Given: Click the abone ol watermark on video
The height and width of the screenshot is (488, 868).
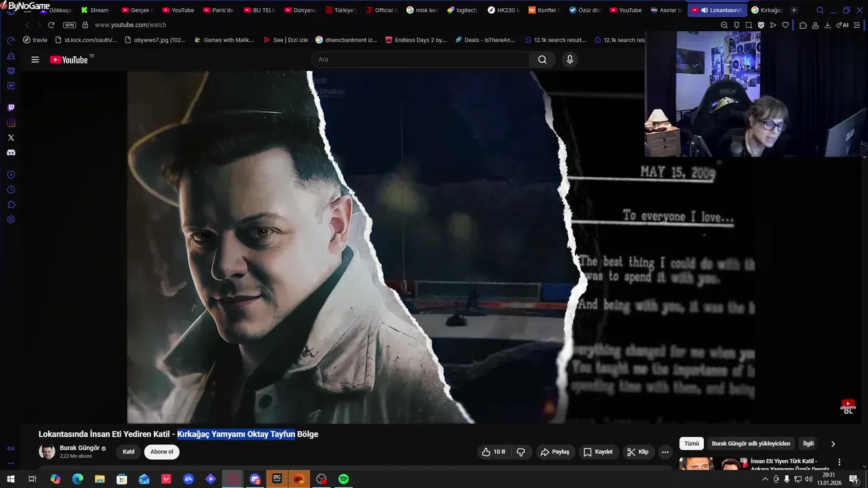Looking at the screenshot, I should [x=848, y=407].
